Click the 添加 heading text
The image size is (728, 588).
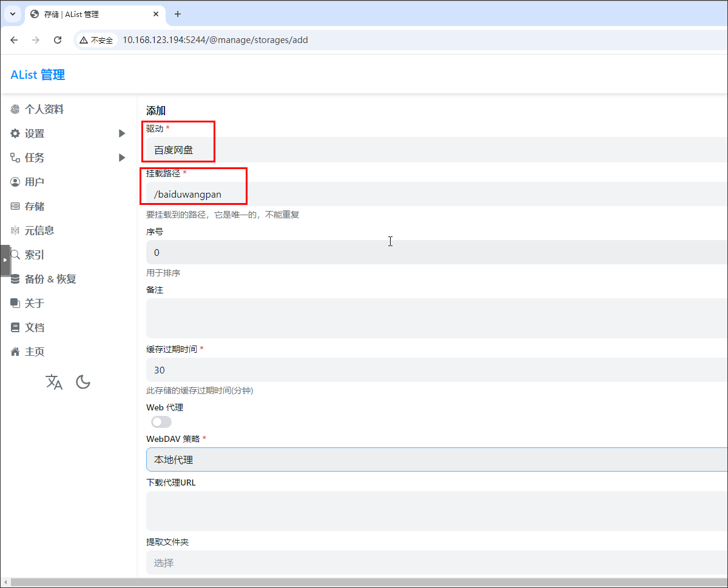pos(156,111)
